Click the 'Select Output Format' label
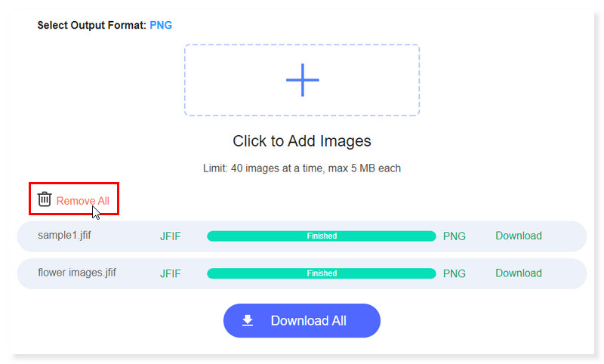Viewport: 604px width, 364px height. pos(91,25)
